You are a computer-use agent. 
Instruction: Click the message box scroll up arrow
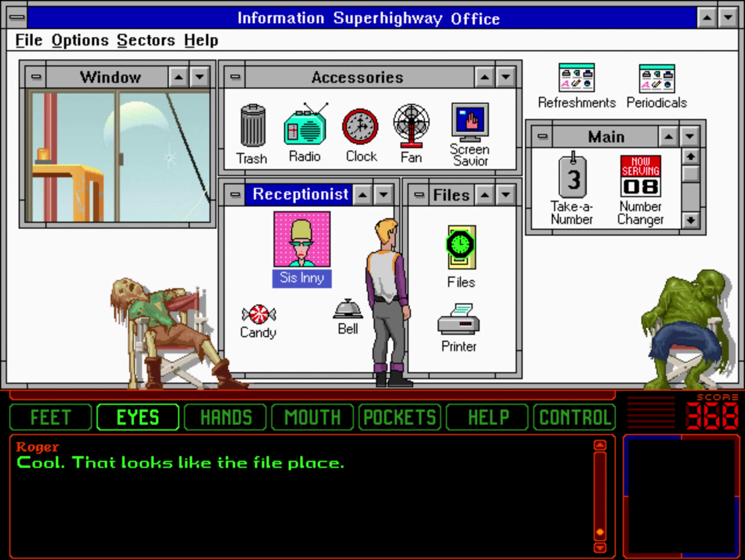[x=600, y=445]
